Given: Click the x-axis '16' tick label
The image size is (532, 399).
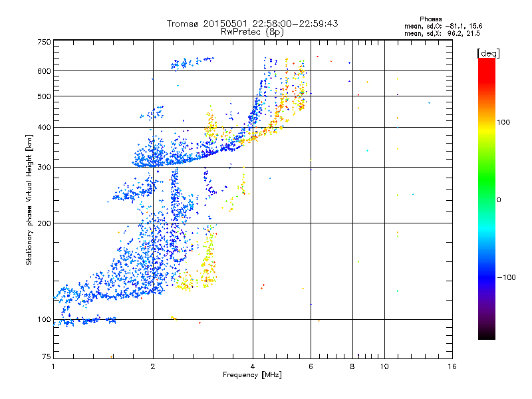Looking at the screenshot, I should click(x=452, y=366).
